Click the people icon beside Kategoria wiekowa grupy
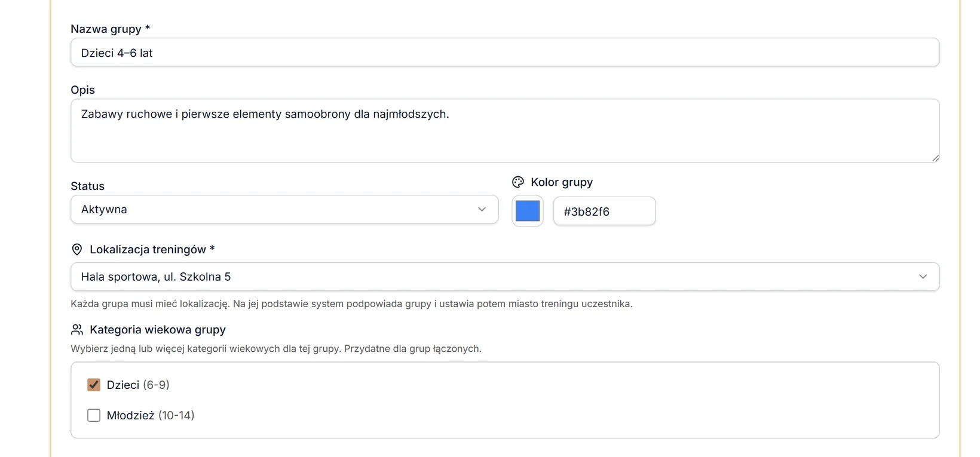Screen dimensions: 980x457 point(77,330)
